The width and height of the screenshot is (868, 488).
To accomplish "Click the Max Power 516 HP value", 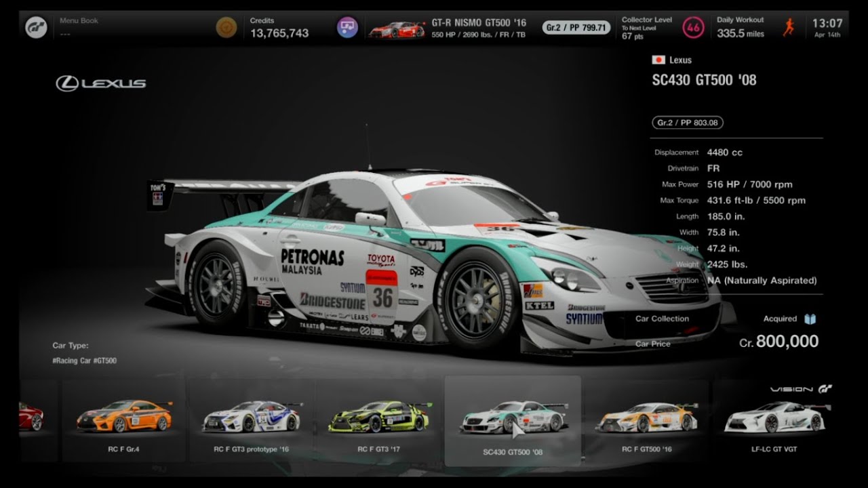I will (x=749, y=184).
